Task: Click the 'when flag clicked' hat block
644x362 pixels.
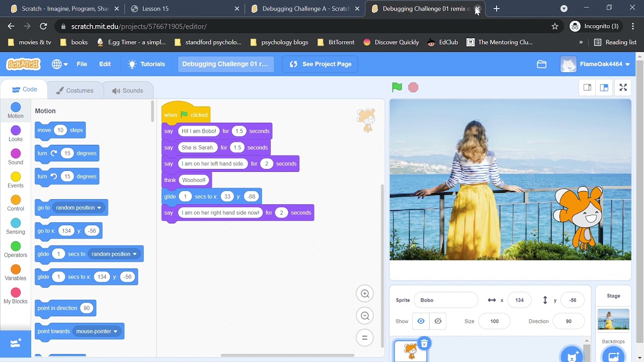Action: [186, 113]
